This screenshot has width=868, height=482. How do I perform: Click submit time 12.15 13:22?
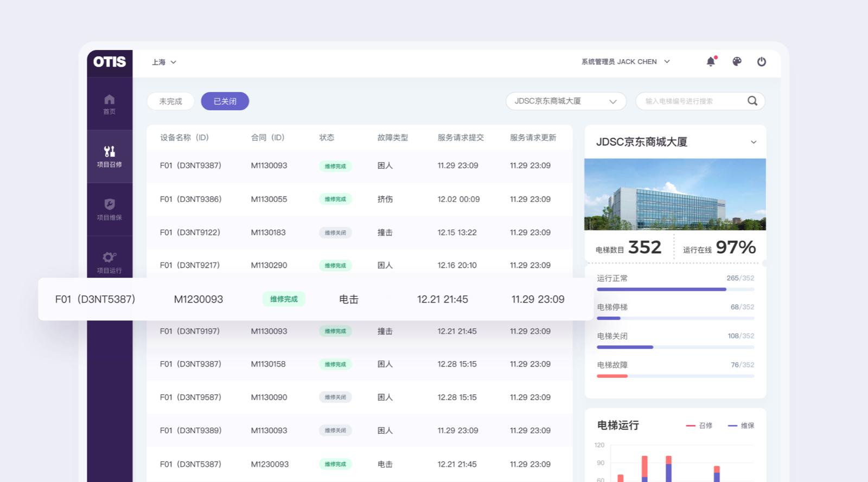click(x=457, y=233)
